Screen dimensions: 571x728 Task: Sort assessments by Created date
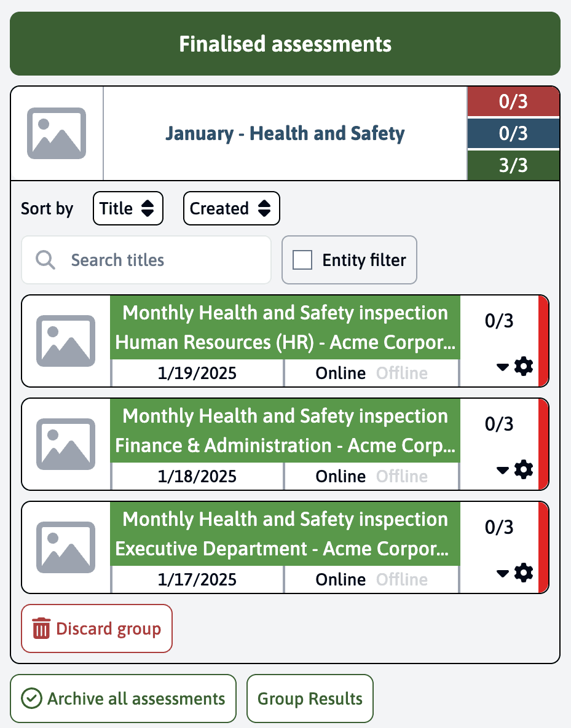pos(231,209)
